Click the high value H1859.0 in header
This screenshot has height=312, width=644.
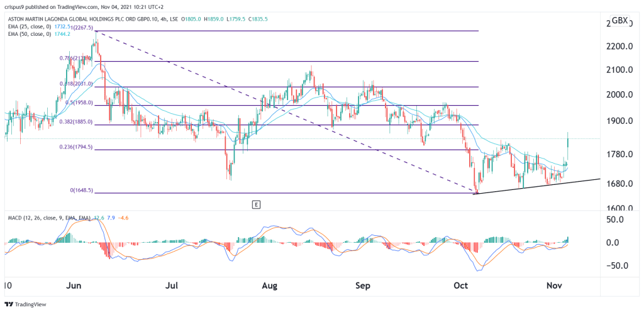[214, 19]
